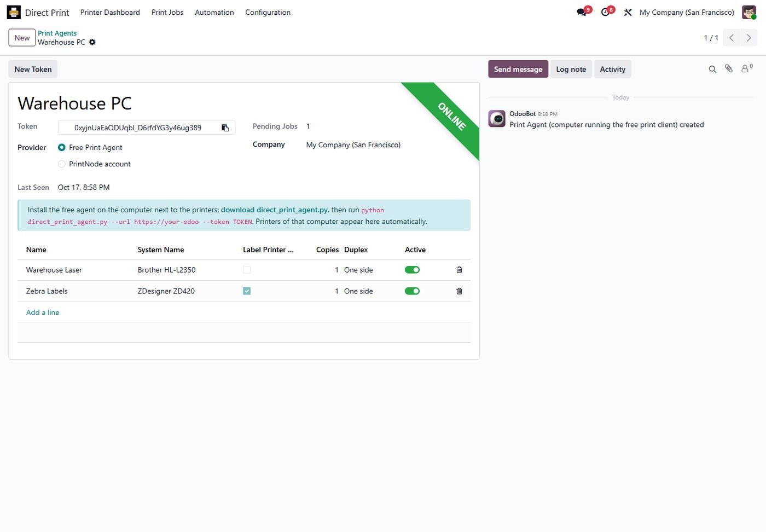Click the Log note button
The image size is (766, 532).
click(x=571, y=69)
